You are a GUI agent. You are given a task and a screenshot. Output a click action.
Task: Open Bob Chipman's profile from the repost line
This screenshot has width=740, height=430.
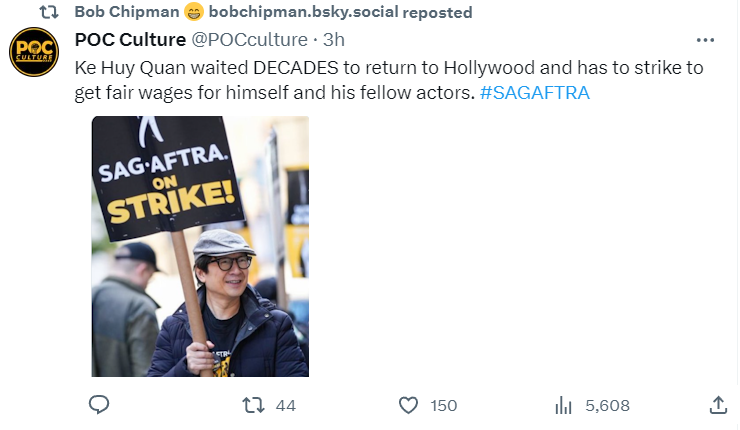127,12
